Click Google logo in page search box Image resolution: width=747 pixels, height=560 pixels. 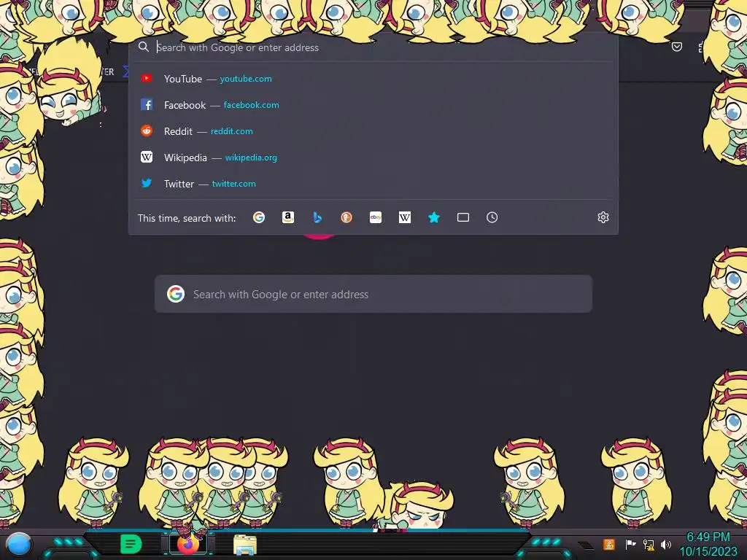coord(176,294)
